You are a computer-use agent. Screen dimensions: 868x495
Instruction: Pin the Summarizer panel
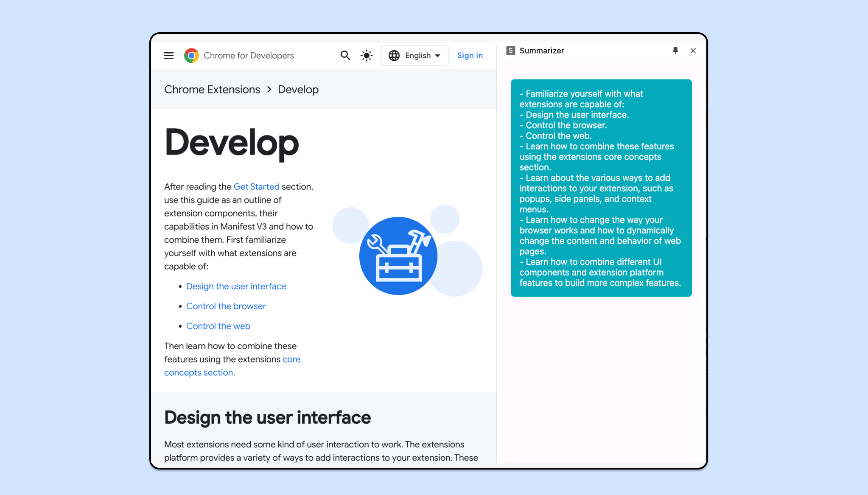coord(675,50)
